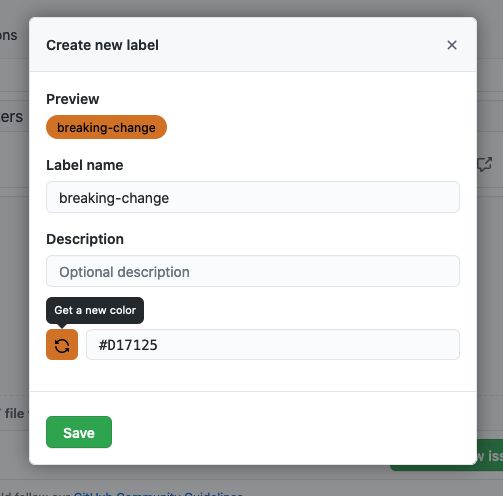Image resolution: width=503 pixels, height=496 pixels.
Task: Click the Optional description input field
Action: (253, 271)
